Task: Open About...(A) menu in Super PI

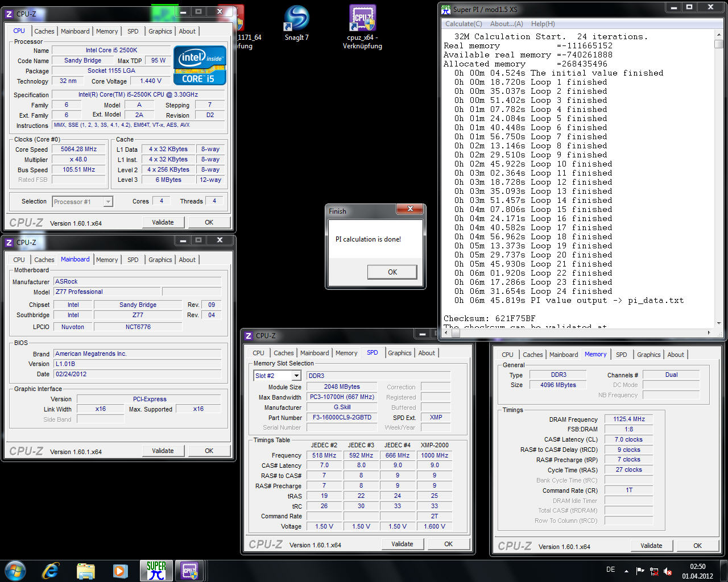Action: (506, 24)
